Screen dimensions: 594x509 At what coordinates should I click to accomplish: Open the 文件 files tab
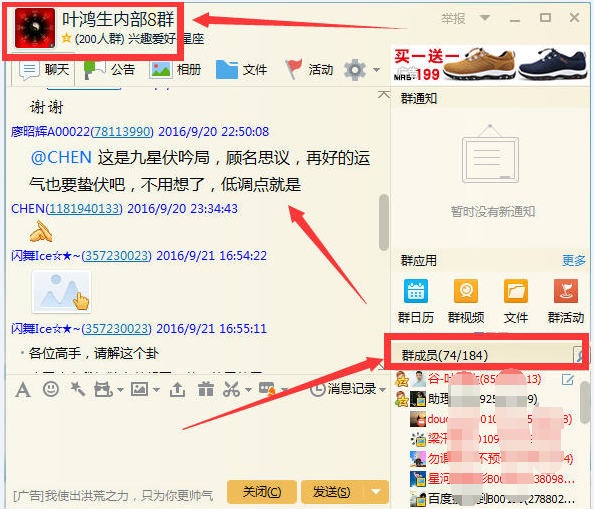[x=242, y=70]
